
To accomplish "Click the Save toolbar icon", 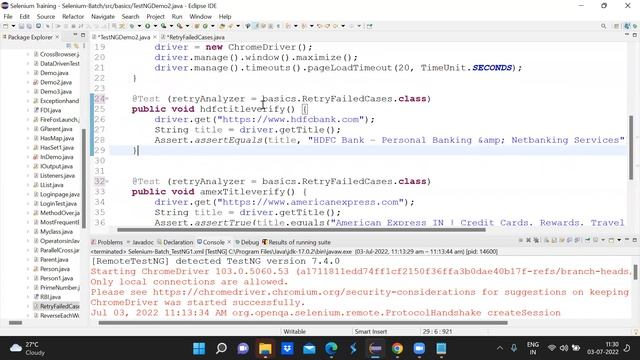I will point(21,26).
